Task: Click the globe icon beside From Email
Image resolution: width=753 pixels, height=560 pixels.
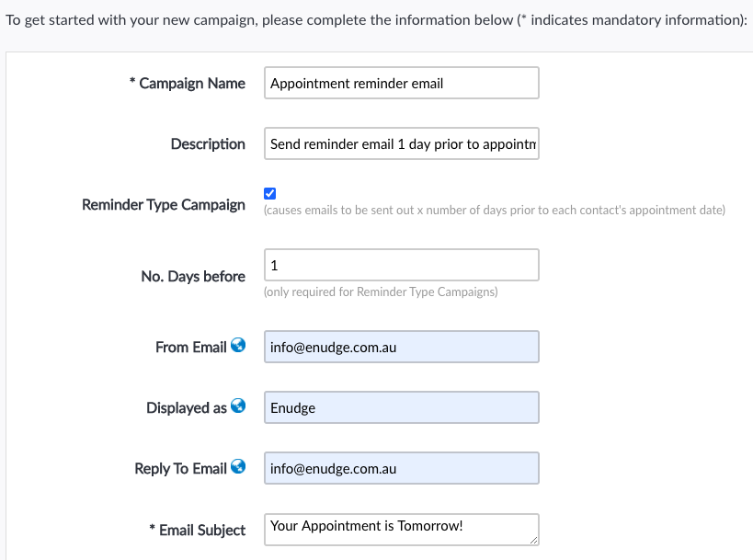Action: [x=238, y=346]
